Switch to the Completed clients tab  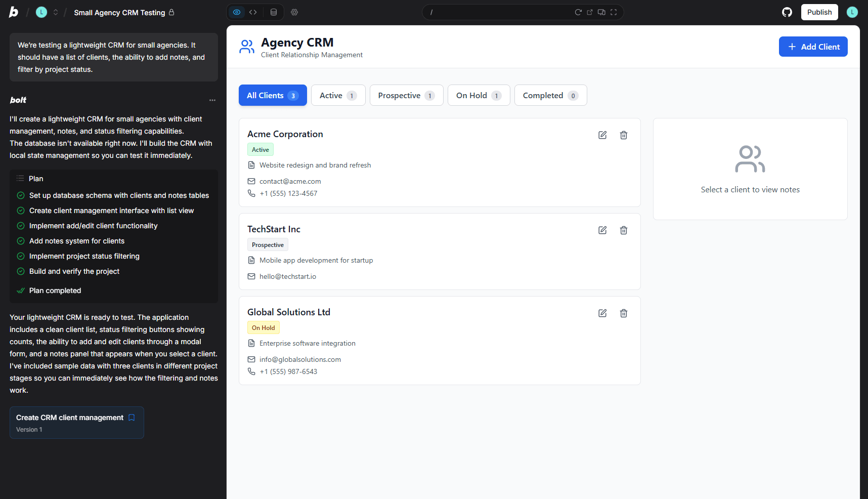(x=550, y=95)
